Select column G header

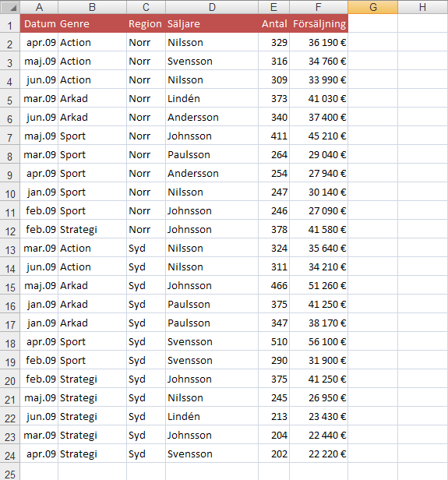pos(372,7)
